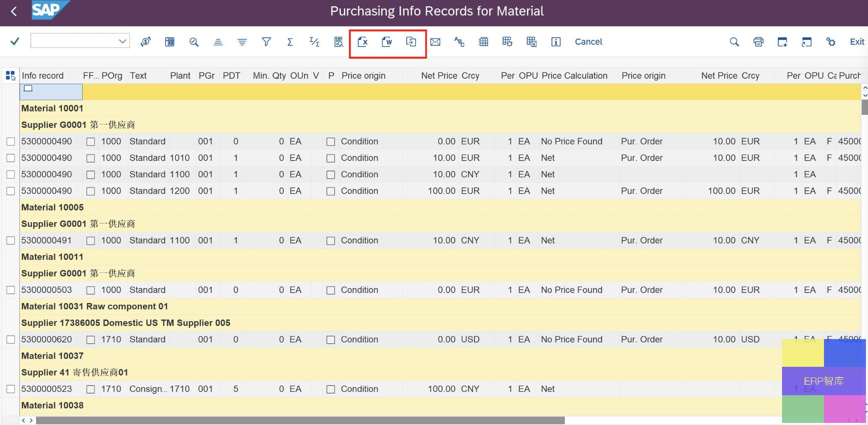Viewport: 868px width, 425px height.
Task: Select Material 10031 Raw component 01 row
Action: (x=440, y=306)
